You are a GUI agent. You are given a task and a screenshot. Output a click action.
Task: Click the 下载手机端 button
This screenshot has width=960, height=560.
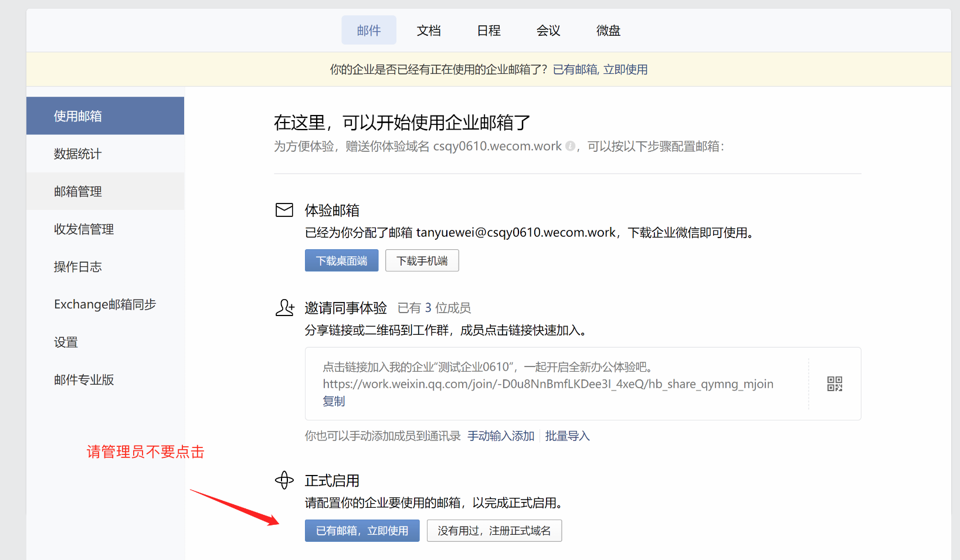(x=422, y=261)
